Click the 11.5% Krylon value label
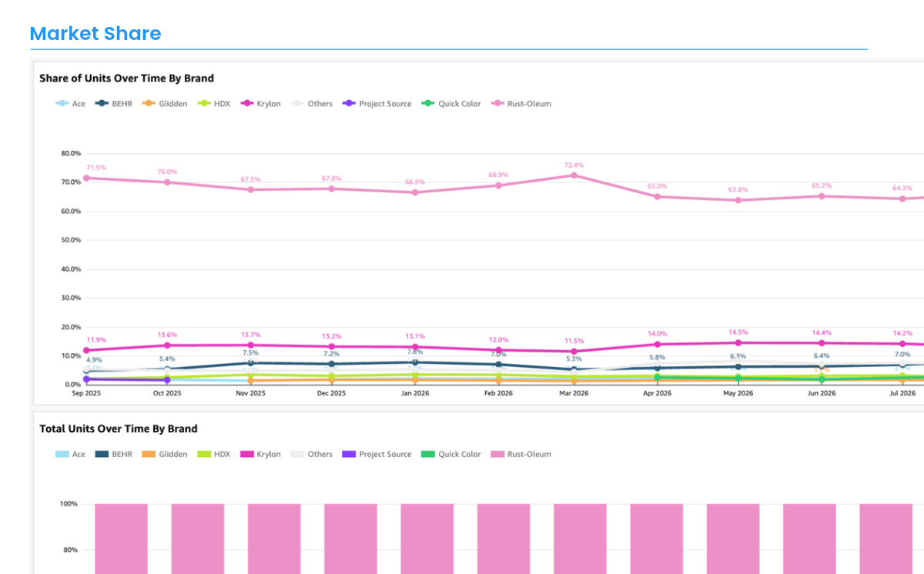 pyautogui.click(x=574, y=341)
